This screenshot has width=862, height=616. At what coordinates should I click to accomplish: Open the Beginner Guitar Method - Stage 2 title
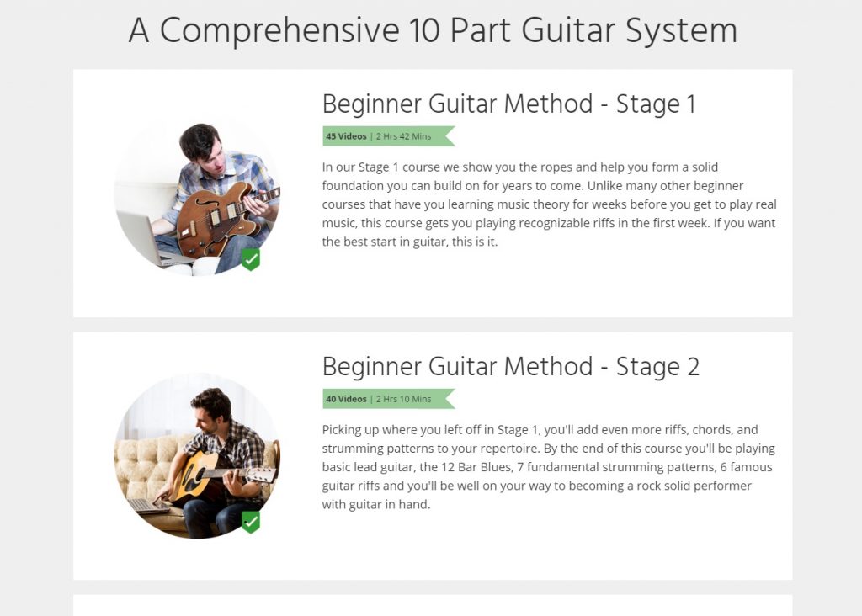(x=511, y=367)
